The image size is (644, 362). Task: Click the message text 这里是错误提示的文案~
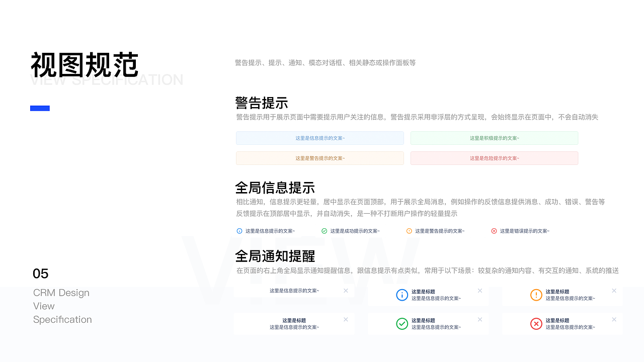[x=525, y=231]
